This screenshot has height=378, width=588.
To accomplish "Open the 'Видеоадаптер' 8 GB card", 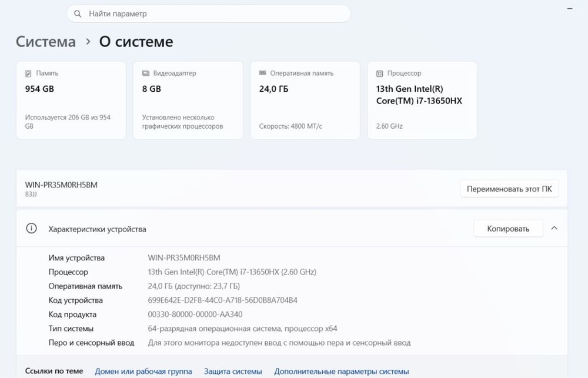I will point(188,100).
